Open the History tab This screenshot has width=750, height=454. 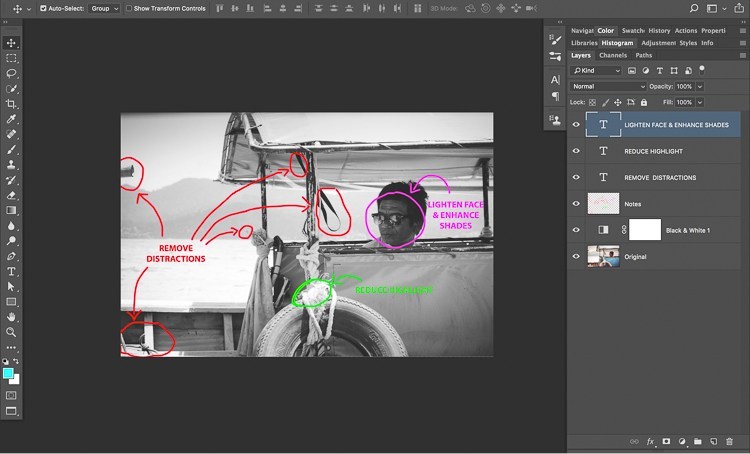(x=659, y=31)
